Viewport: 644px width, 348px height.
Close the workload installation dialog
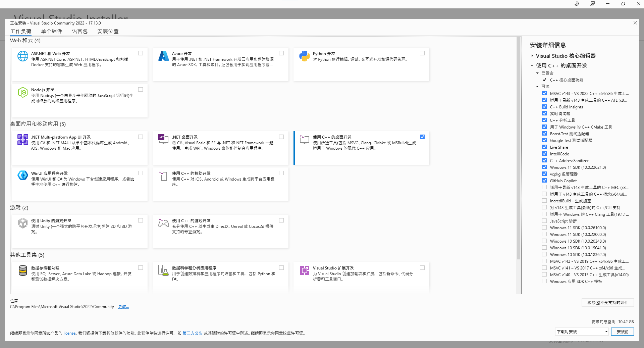[x=635, y=23]
